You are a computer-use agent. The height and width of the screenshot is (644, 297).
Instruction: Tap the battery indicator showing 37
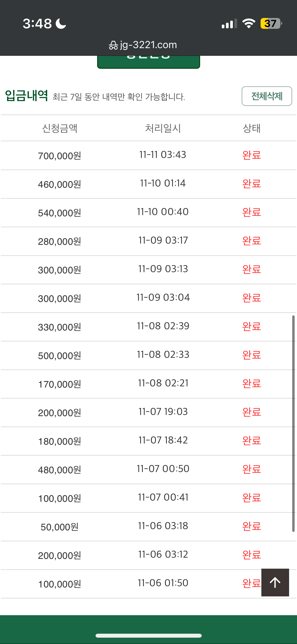tap(271, 24)
